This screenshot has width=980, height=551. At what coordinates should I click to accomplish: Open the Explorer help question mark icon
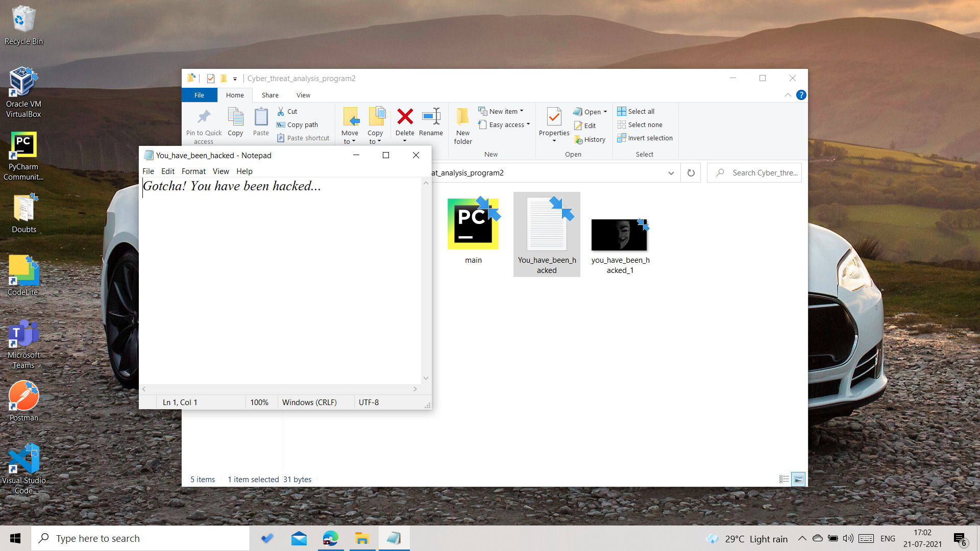[801, 95]
